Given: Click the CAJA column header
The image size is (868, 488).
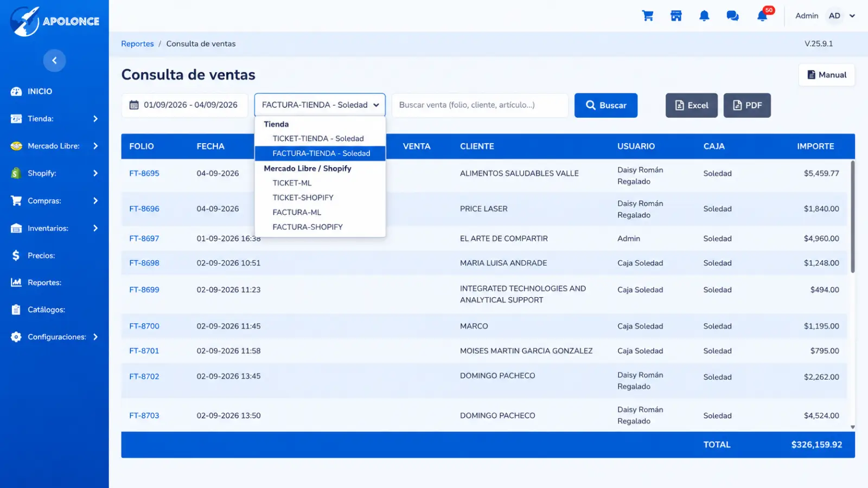Looking at the screenshot, I should point(714,146).
